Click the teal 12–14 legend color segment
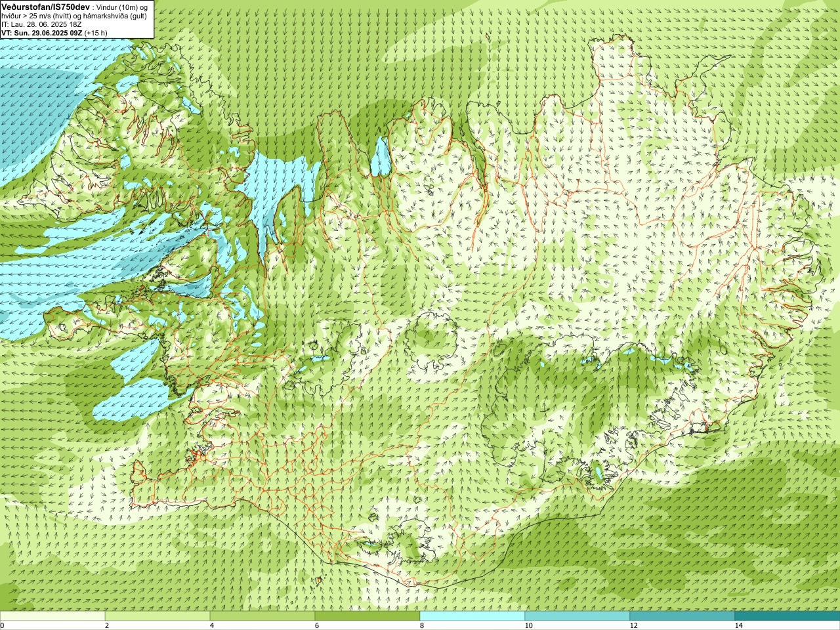The height and width of the screenshot is (630, 840). (x=682, y=616)
